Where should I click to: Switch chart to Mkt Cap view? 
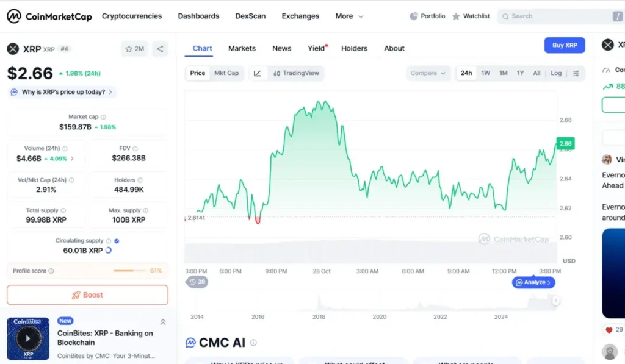click(x=226, y=73)
